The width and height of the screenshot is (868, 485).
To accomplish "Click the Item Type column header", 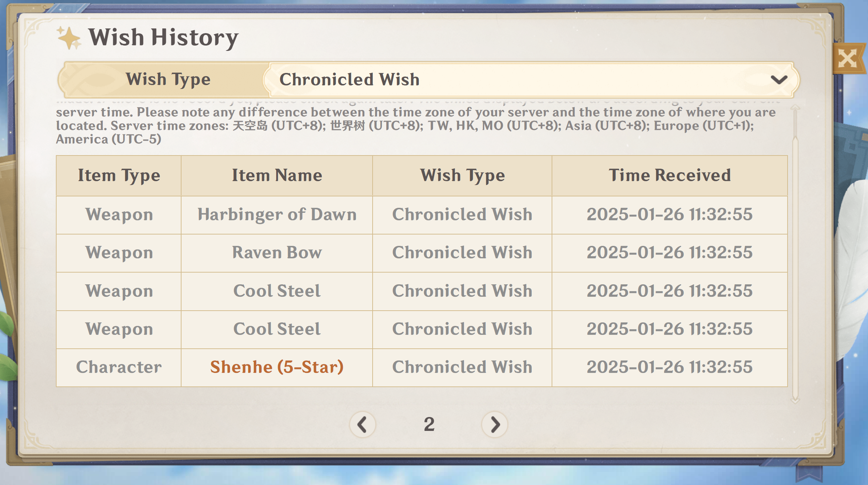I will point(119,176).
